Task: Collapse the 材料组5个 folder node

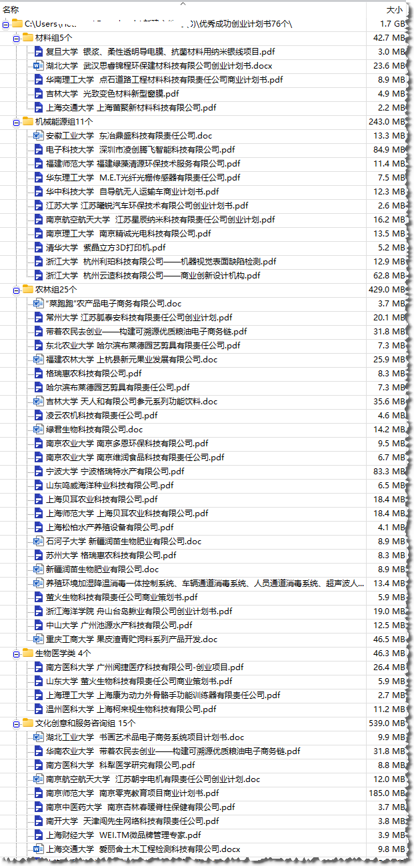Action: point(17,38)
